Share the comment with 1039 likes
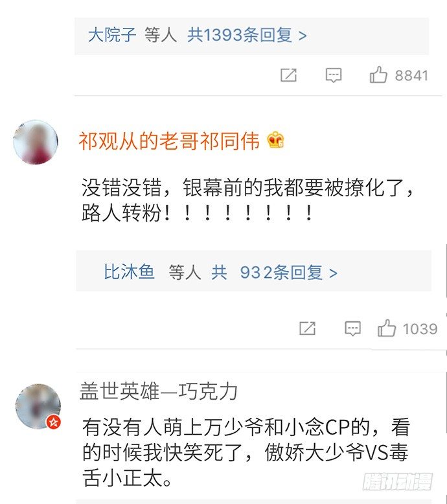447x504 pixels. pos(307,328)
